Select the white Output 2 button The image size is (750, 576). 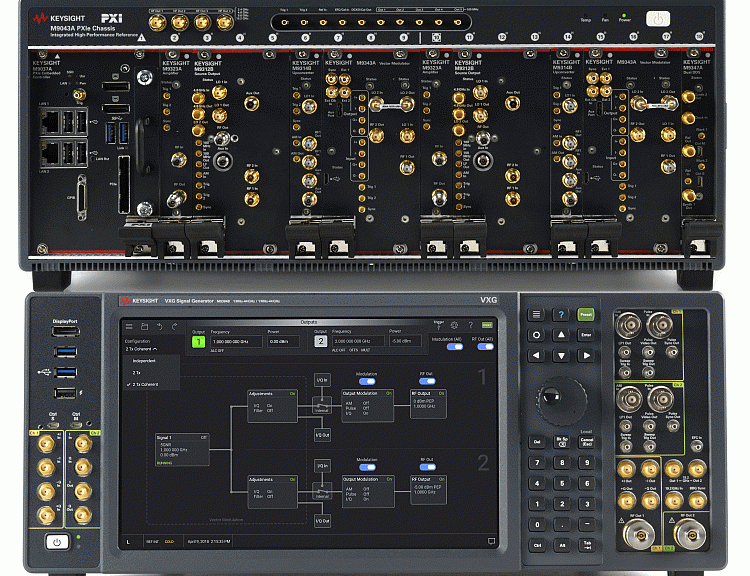tap(320, 341)
